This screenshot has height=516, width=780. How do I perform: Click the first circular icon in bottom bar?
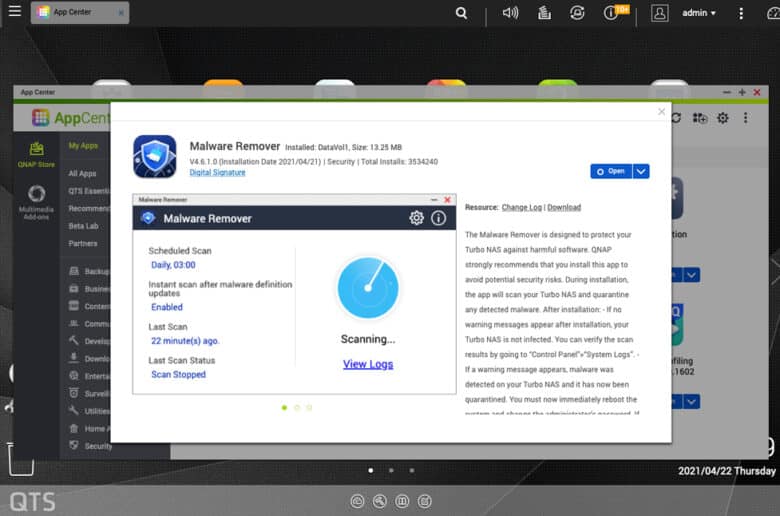(357, 501)
